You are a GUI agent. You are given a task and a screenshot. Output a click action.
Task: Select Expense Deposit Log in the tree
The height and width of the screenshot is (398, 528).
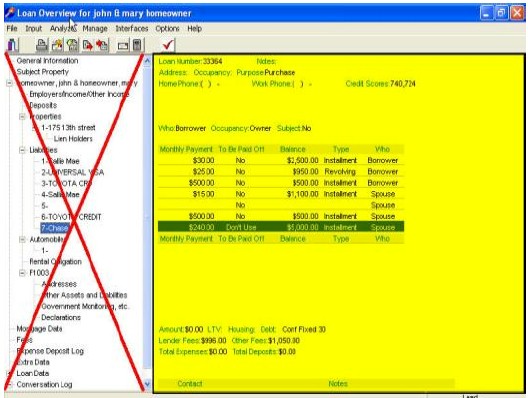tap(50, 351)
